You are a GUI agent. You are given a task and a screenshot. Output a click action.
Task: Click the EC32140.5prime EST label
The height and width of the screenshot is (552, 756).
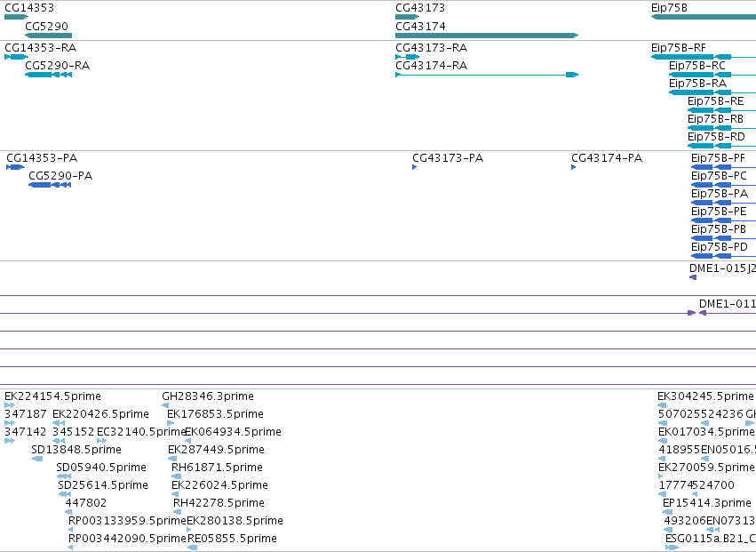point(141,432)
